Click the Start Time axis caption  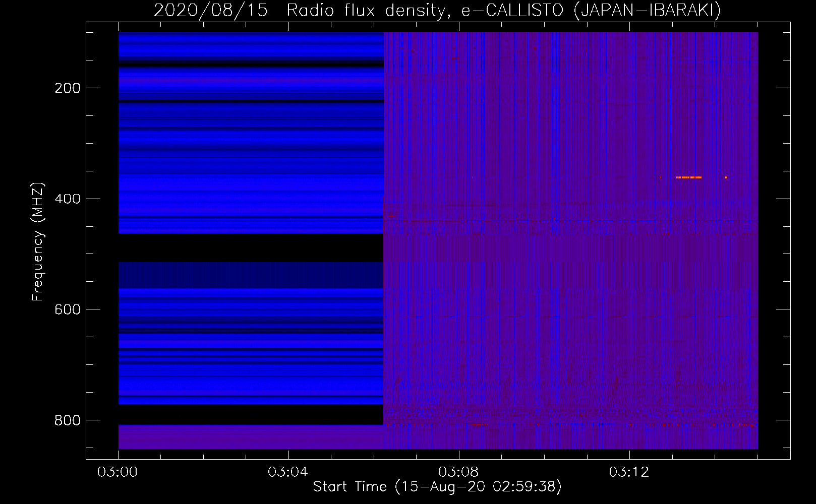pos(437,487)
